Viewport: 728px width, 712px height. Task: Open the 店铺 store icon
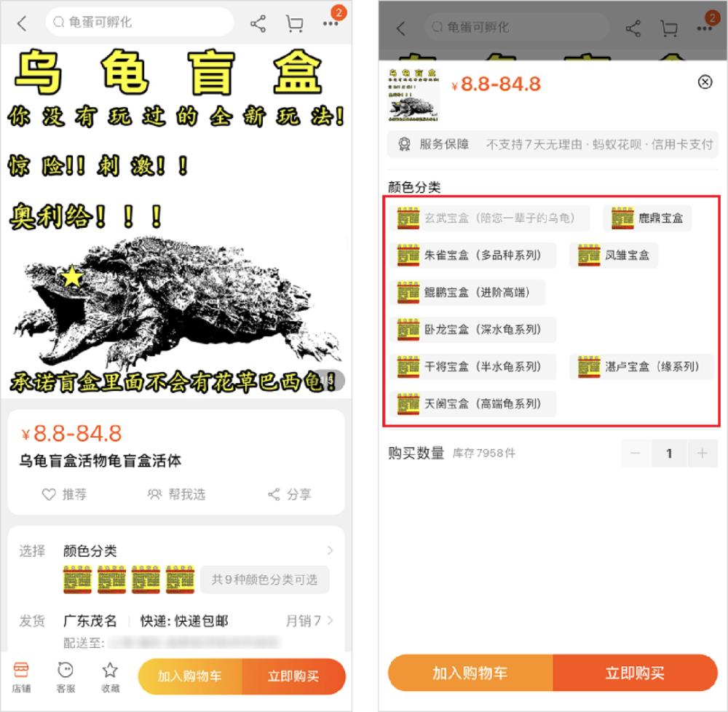point(21,677)
